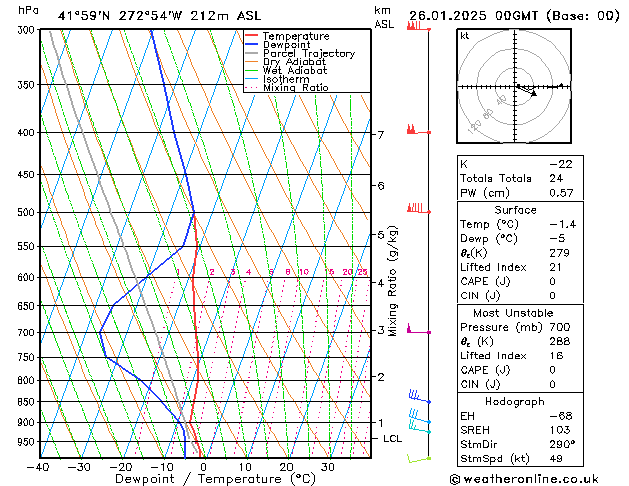Click the light-green surface wind barb
The image size is (629, 486).
[x=419, y=458]
